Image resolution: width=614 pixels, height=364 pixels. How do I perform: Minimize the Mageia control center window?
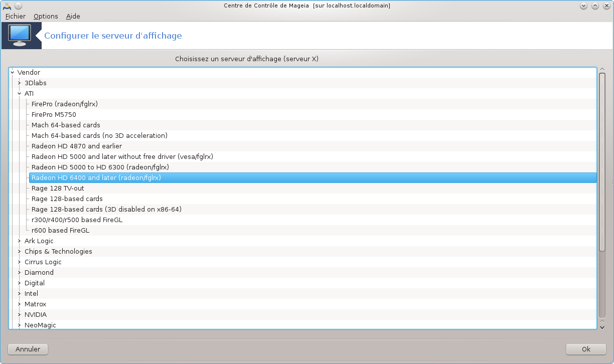583,6
